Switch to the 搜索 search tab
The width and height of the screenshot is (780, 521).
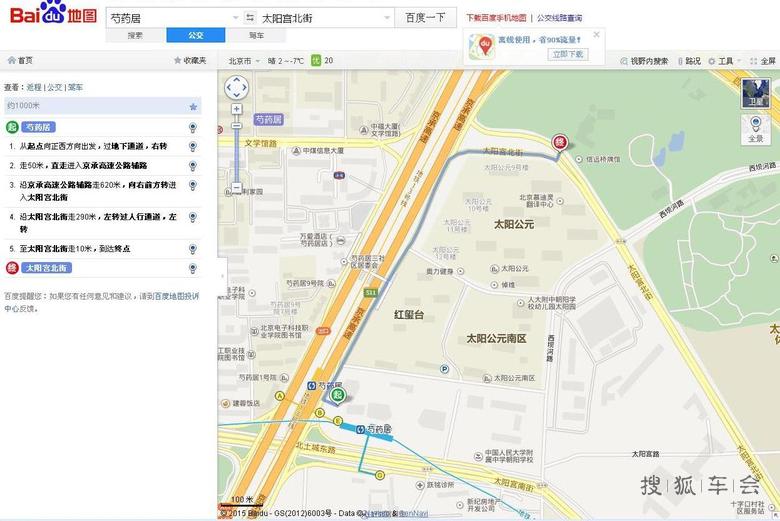click(136, 36)
